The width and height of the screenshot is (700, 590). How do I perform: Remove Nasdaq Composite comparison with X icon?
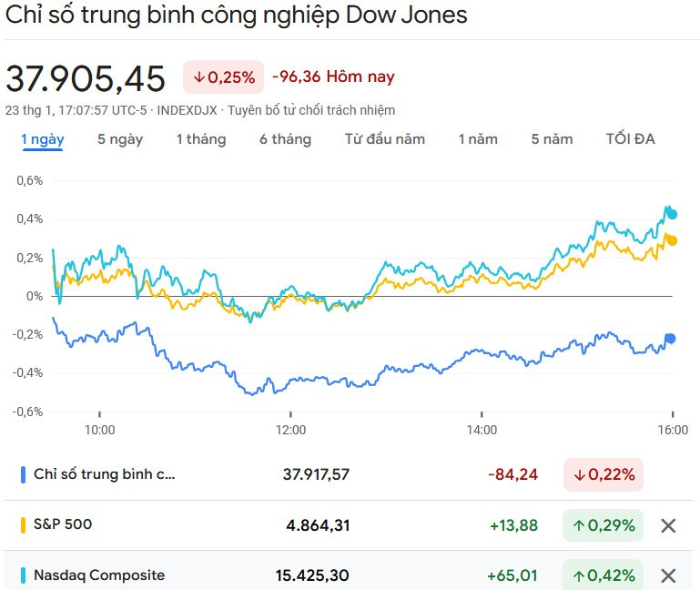pos(668,575)
